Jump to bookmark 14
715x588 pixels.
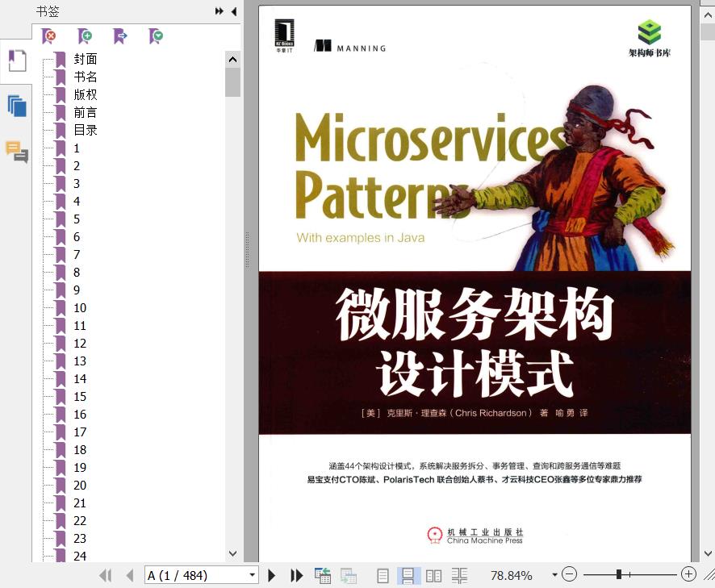80,379
